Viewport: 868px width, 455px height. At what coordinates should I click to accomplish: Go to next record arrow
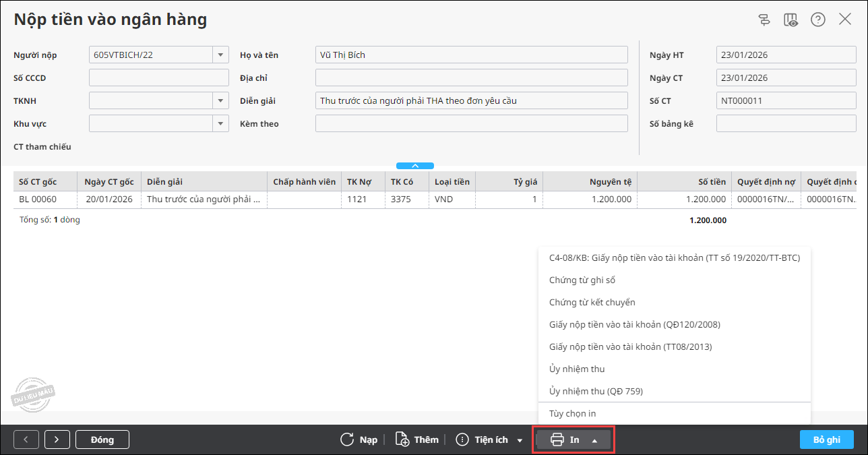(x=57, y=439)
